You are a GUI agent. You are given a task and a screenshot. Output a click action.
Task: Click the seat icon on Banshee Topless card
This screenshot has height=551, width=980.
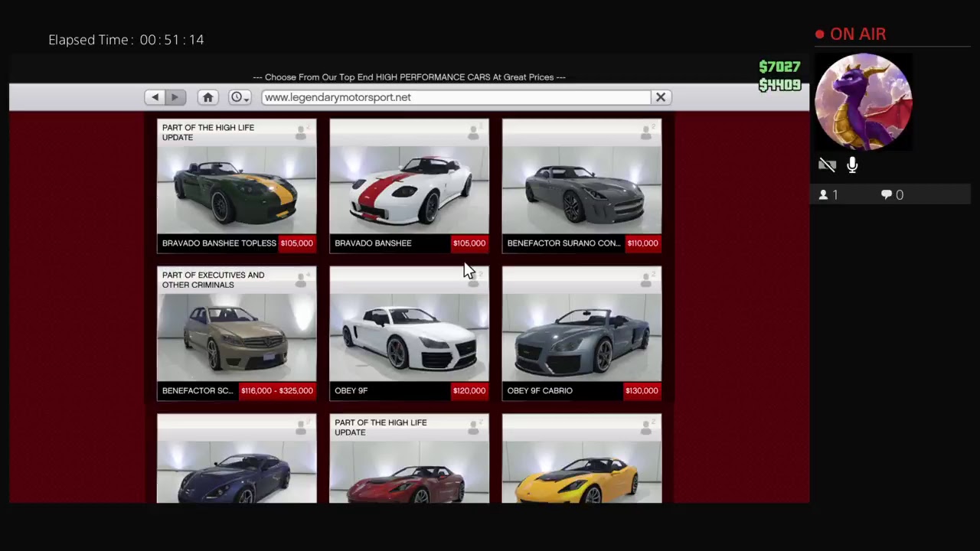pos(302,133)
